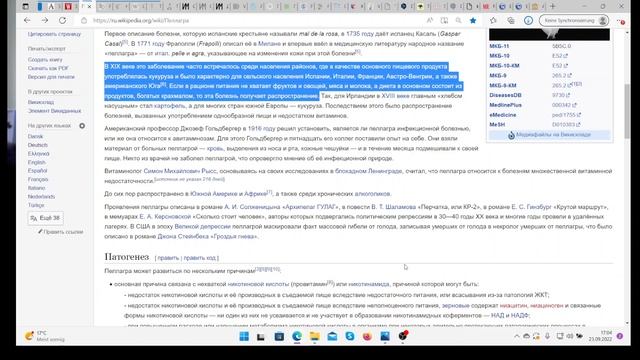Open the Immersive reader icon
The width and height of the screenshot is (640, 360).
[x=444, y=20]
